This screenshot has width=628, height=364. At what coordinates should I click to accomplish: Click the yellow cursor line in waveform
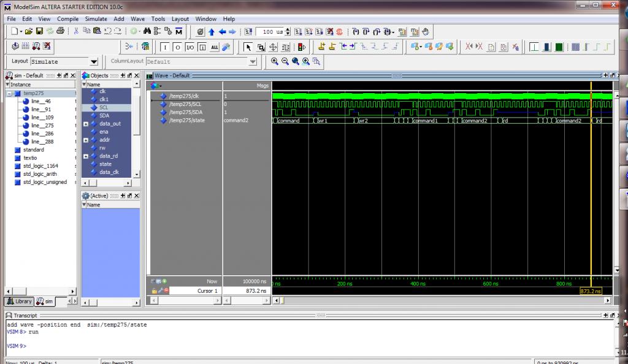[x=591, y=184]
